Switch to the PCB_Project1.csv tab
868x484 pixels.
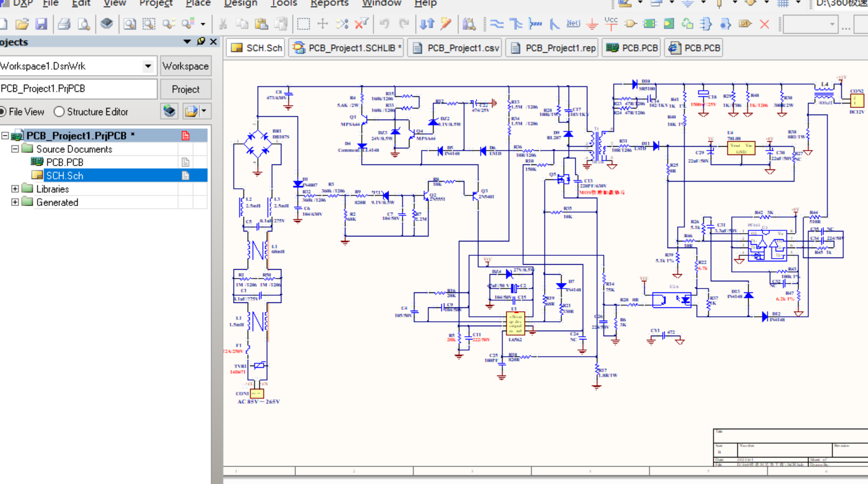pyautogui.click(x=455, y=48)
